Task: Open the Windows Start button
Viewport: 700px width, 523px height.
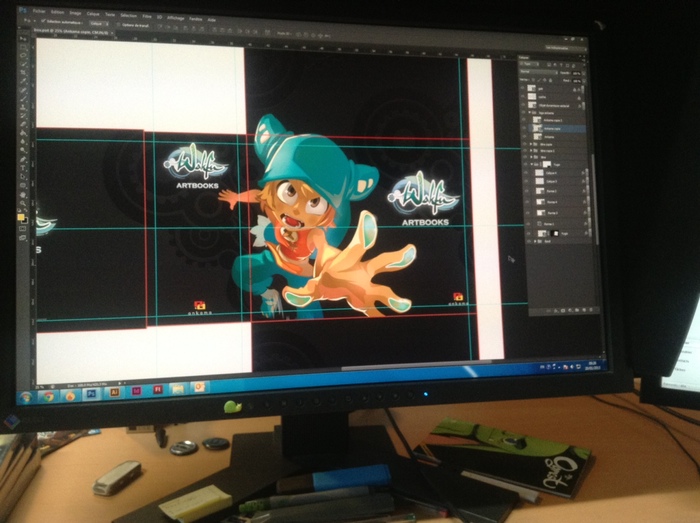Action: click(25, 397)
